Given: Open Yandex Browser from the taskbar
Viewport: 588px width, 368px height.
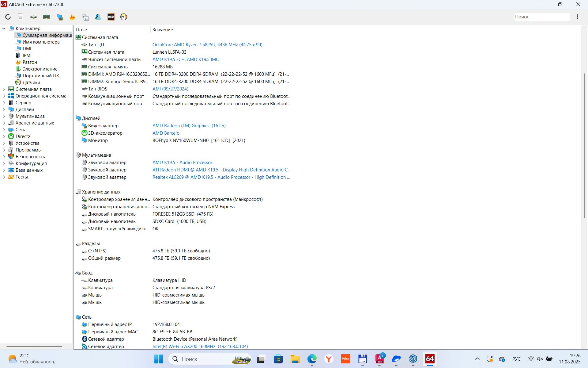Looking at the screenshot, I should (329, 359).
